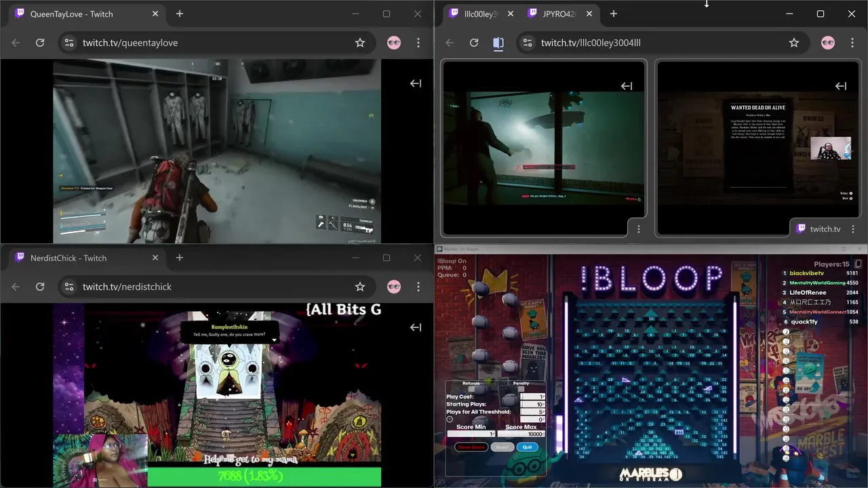Go back in the QueenTayLove window
868x488 pixels.
tap(16, 43)
